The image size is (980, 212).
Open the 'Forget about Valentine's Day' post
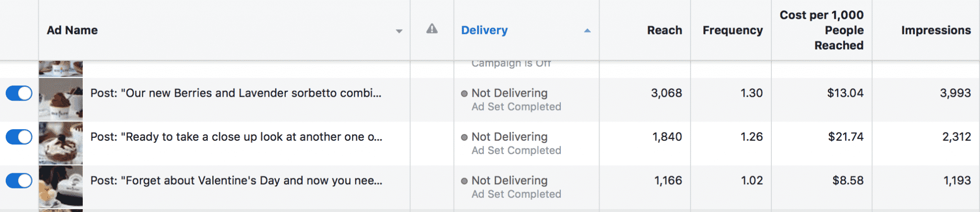click(x=236, y=180)
